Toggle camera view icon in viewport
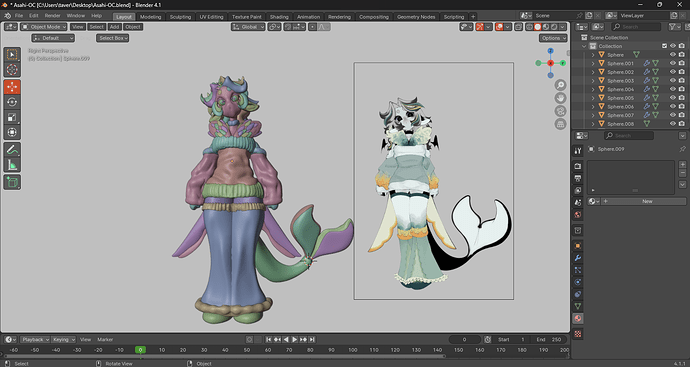Viewport: 690px width, 367px height. tap(560, 111)
